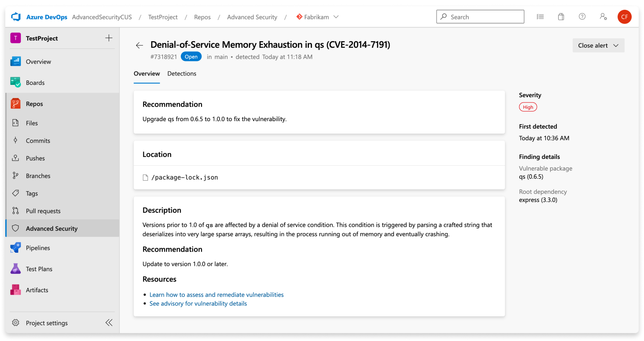Open the Artifacts package icon

tap(15, 290)
